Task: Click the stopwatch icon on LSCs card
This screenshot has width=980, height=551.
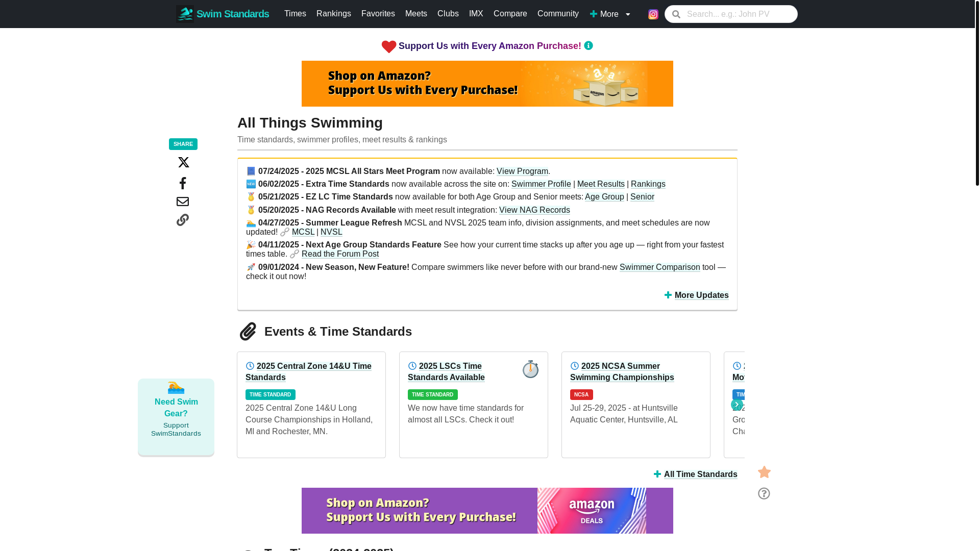Action: point(530,369)
